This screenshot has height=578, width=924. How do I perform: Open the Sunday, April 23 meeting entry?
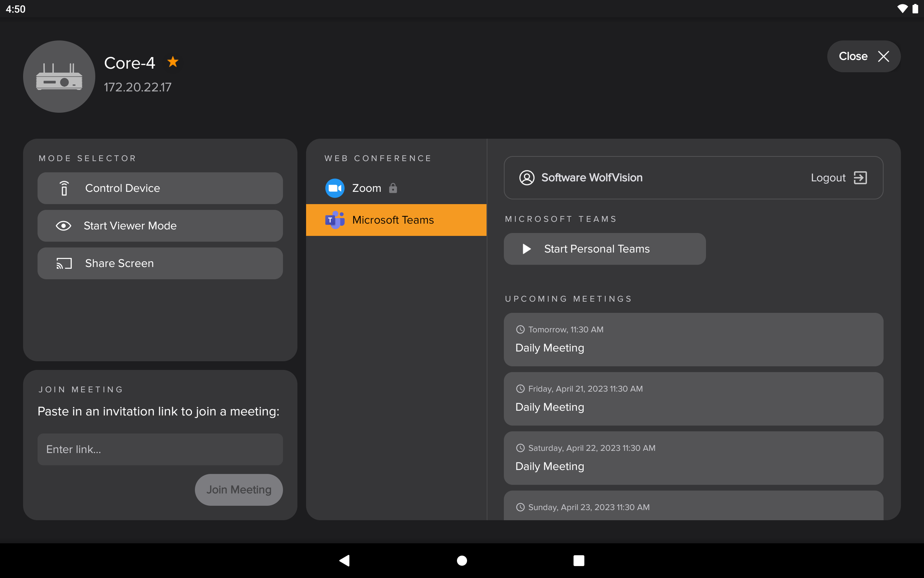693,505
